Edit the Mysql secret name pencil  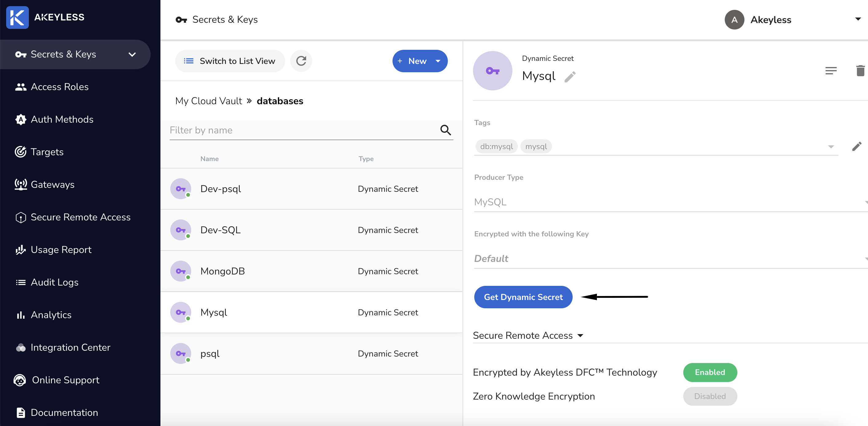[570, 77]
